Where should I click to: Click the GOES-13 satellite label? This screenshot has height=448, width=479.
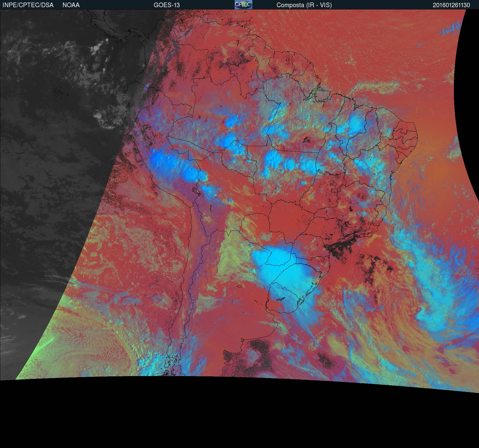tap(166, 5)
